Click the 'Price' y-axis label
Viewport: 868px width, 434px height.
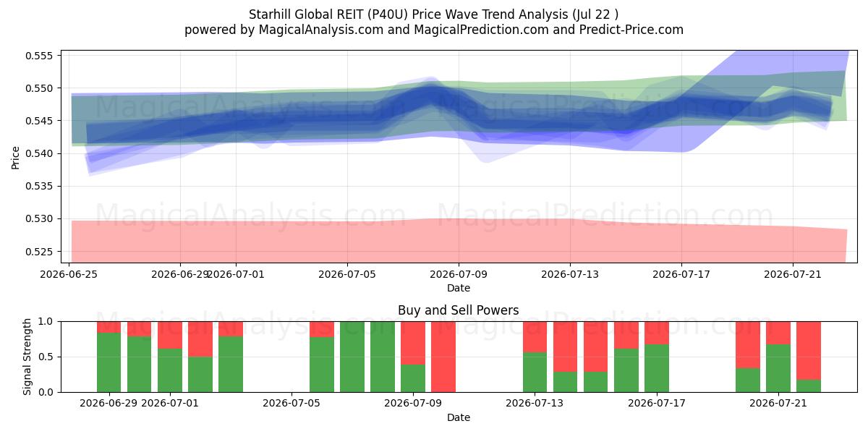[15, 156]
